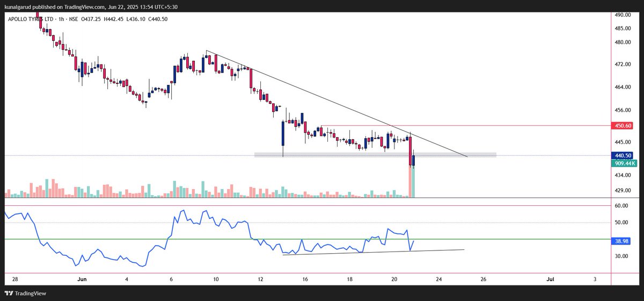644x301 pixels.
Task: Click the green 909.44K volume label
Action: pos(624,162)
